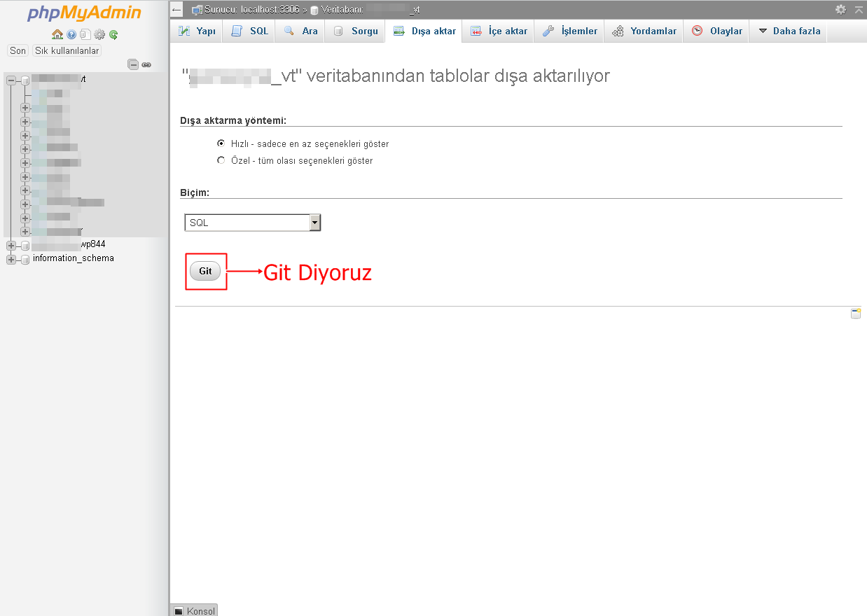The width and height of the screenshot is (867, 616).
Task: Open Yordamlar routines tab
Action: click(x=644, y=31)
